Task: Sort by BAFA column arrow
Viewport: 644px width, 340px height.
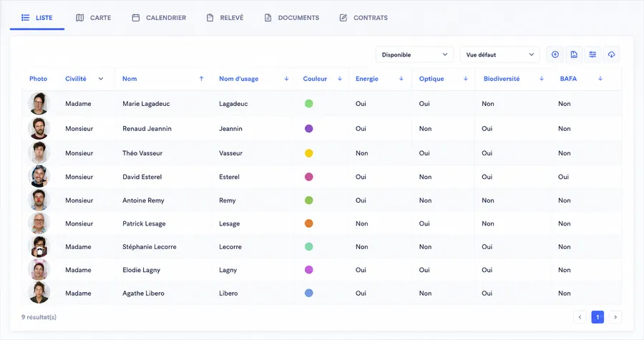Action: pyautogui.click(x=600, y=79)
